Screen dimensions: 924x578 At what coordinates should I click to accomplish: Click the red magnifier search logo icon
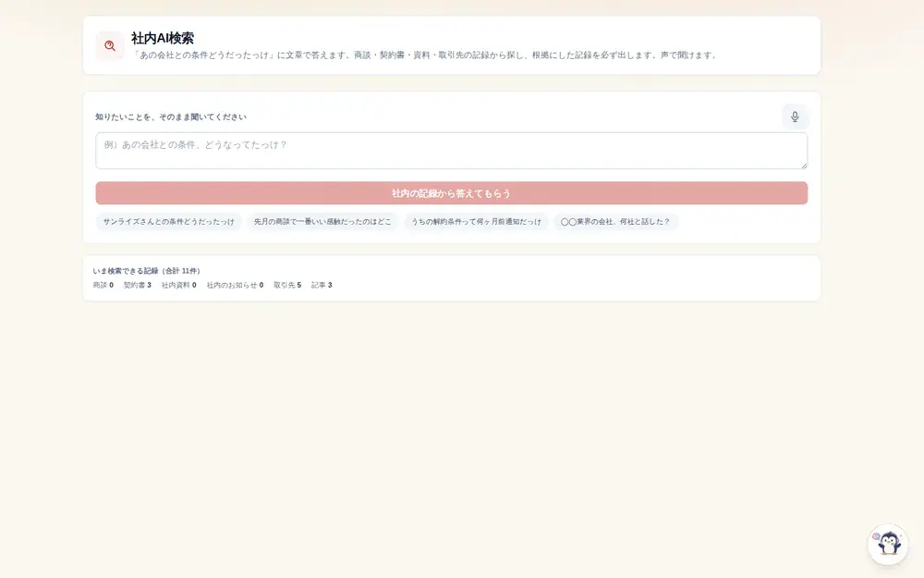click(x=110, y=45)
